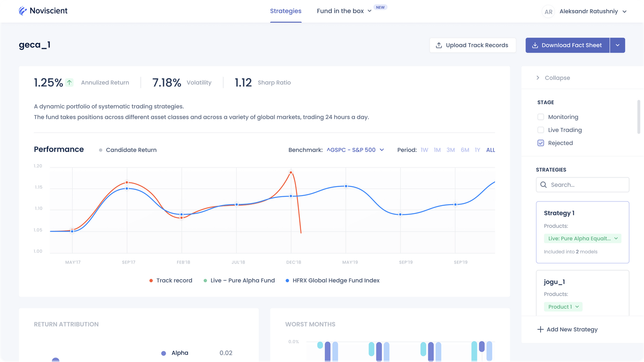Click the upload icon beside Upload Track Records
The height and width of the screenshot is (362, 644).
(439, 45)
